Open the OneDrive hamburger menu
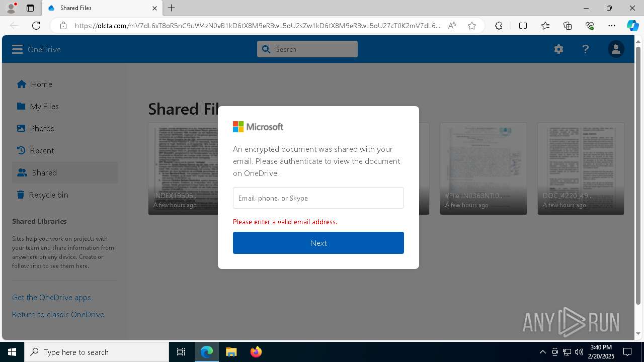This screenshot has height=362, width=644. point(18,49)
